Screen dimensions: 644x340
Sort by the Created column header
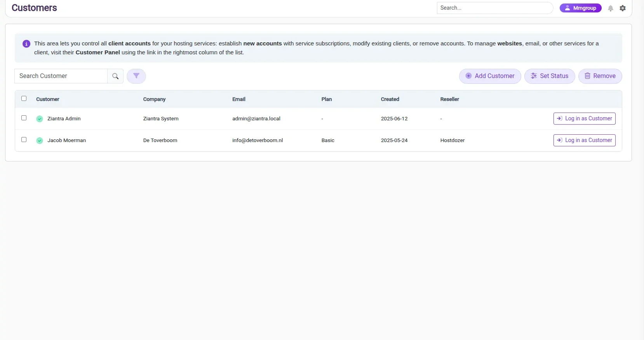(x=390, y=99)
